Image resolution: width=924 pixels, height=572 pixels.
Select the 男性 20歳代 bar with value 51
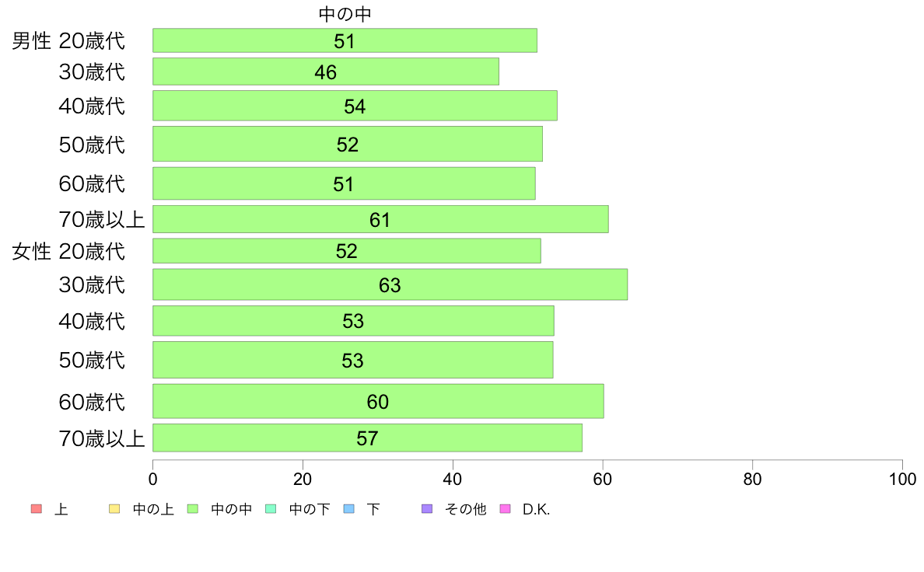[x=345, y=40]
